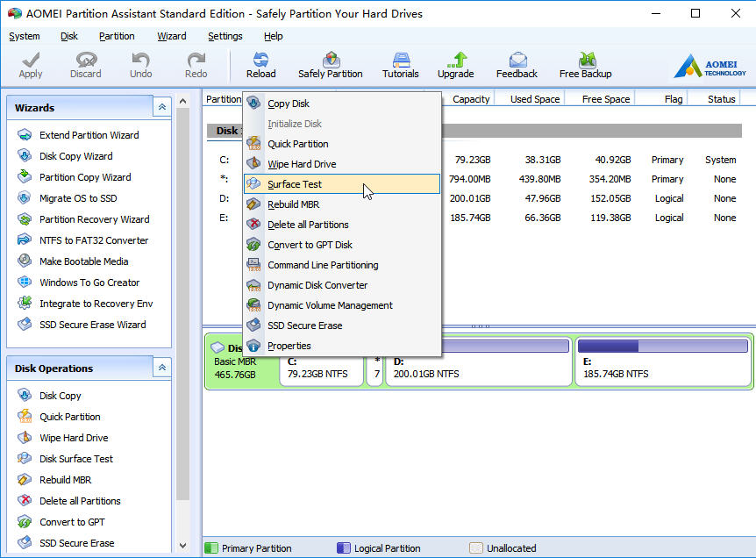Open Disk Copy Wizard in sidebar
756x558 pixels.
tap(76, 156)
